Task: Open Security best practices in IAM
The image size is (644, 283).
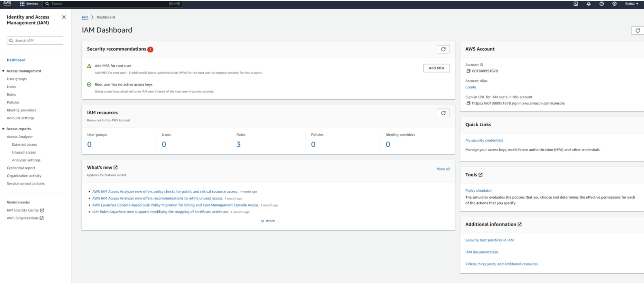Action: point(489,240)
